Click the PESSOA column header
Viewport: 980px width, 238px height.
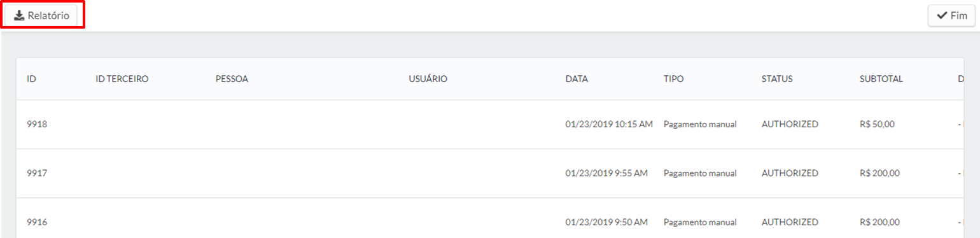[x=232, y=79]
